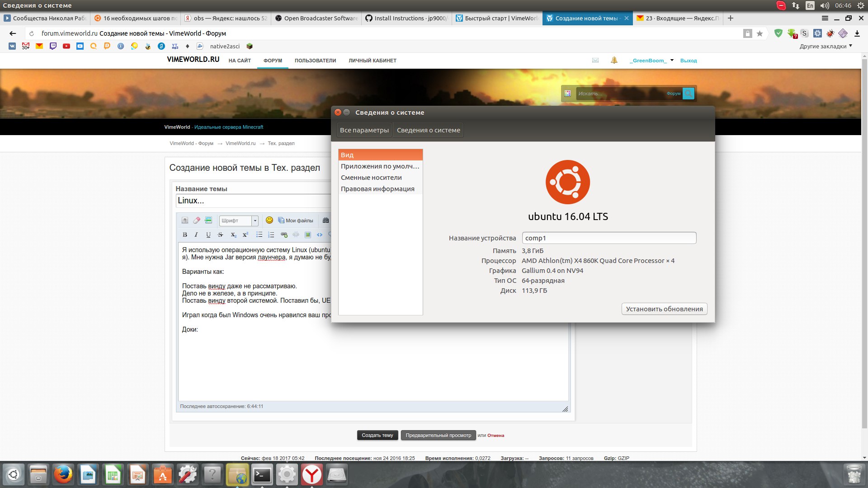Open ФОРУМ menu item
The image size is (868, 488).
273,61
